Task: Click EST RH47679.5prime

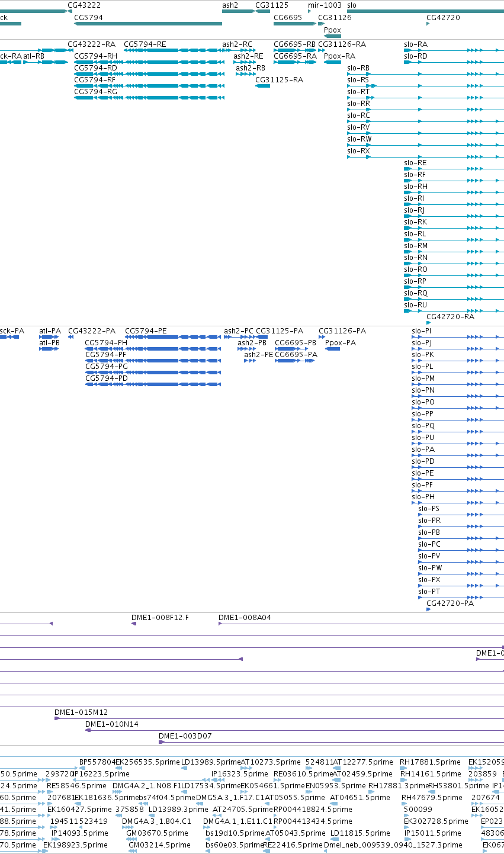Action: 432,798
